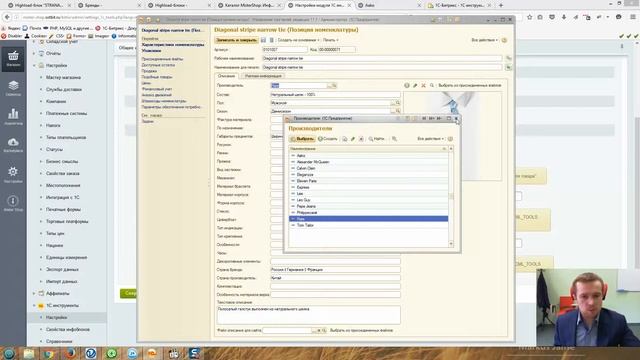The width and height of the screenshot is (640, 360).
Task: Click the red X icon above picture preview
Action: [423, 85]
